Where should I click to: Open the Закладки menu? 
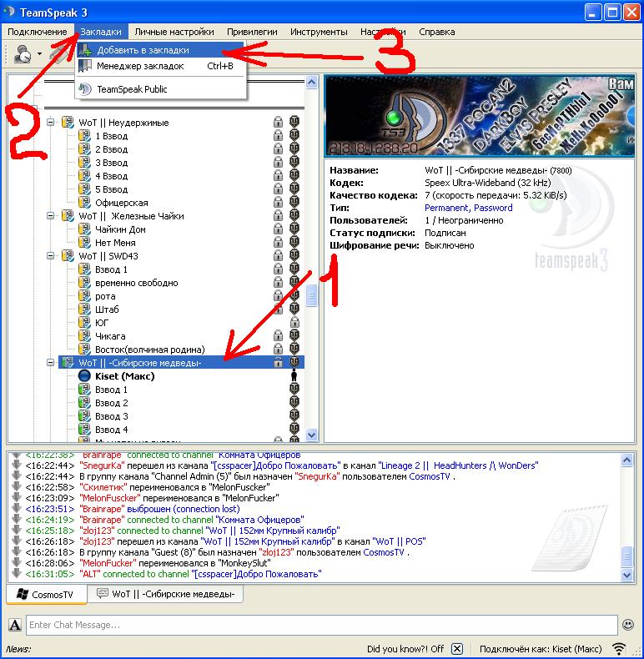101,32
